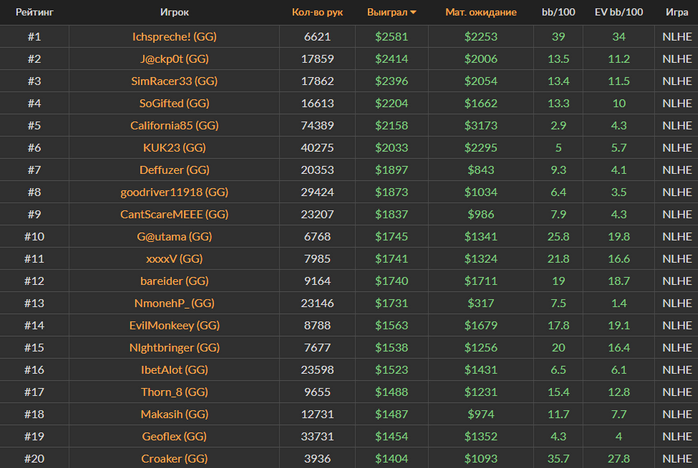Sort table by Кол-во рук column
This screenshot has width=698, height=468.
click(317, 12)
